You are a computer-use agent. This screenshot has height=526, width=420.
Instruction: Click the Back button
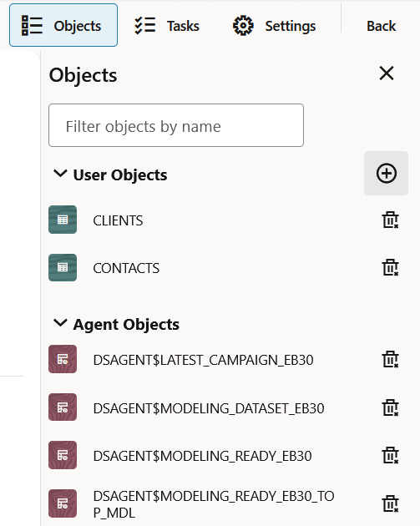click(381, 26)
